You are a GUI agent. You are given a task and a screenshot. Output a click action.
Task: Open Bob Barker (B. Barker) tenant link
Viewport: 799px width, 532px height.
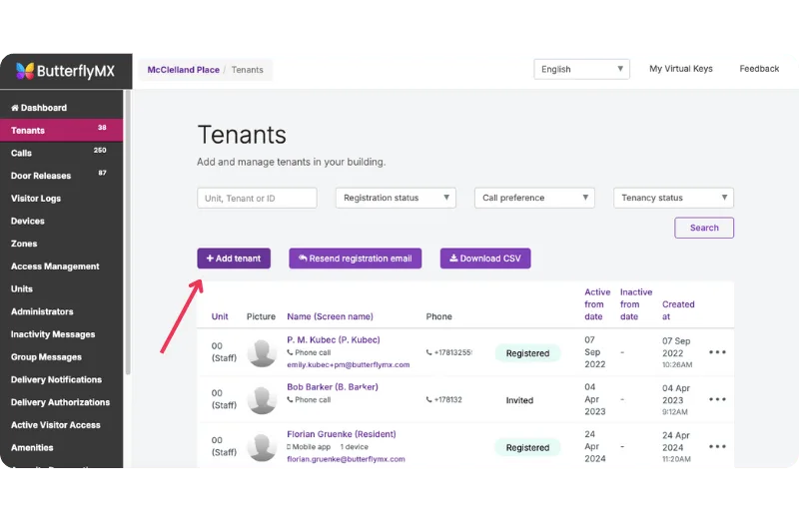tap(333, 387)
